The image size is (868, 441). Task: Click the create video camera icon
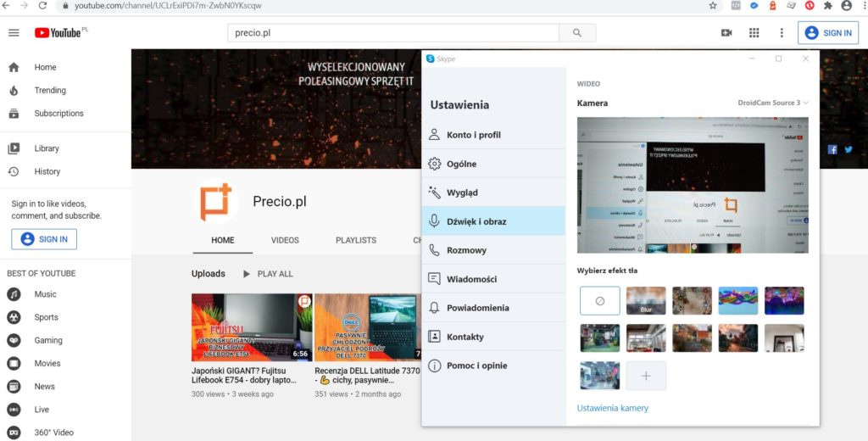click(x=726, y=33)
